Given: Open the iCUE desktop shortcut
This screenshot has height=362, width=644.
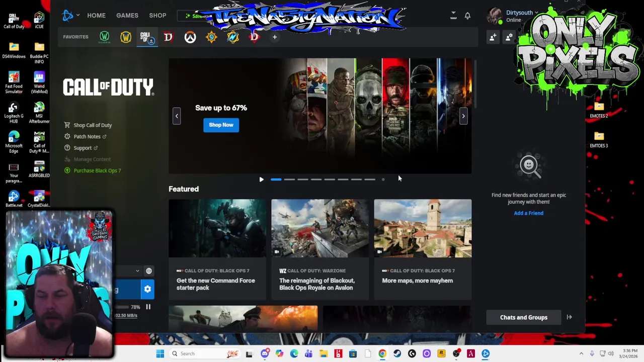Looking at the screenshot, I should [39, 20].
